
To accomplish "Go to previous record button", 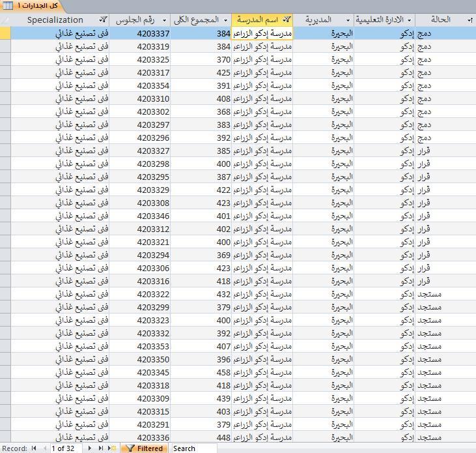I will click(x=45, y=448).
